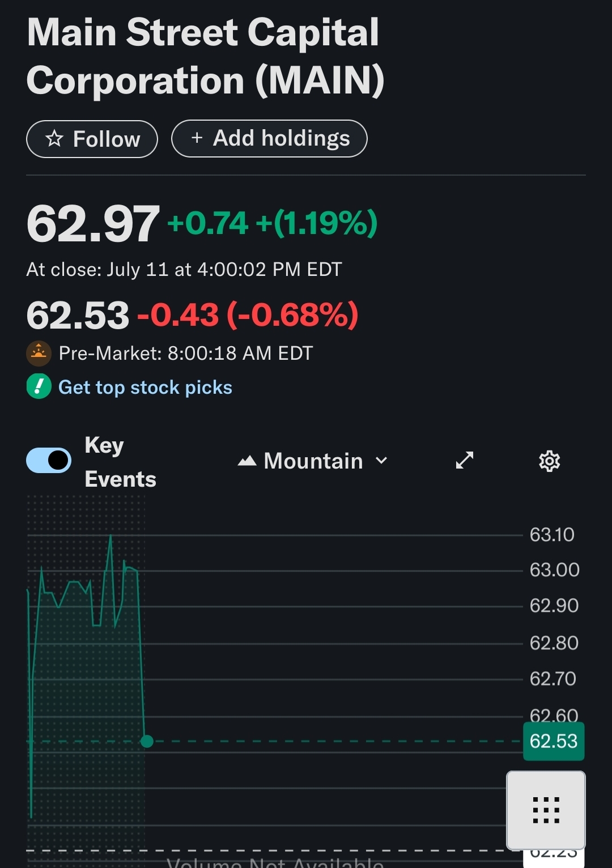This screenshot has width=612, height=868.
Task: Tap the 63.10 axis label
Action: [552, 535]
